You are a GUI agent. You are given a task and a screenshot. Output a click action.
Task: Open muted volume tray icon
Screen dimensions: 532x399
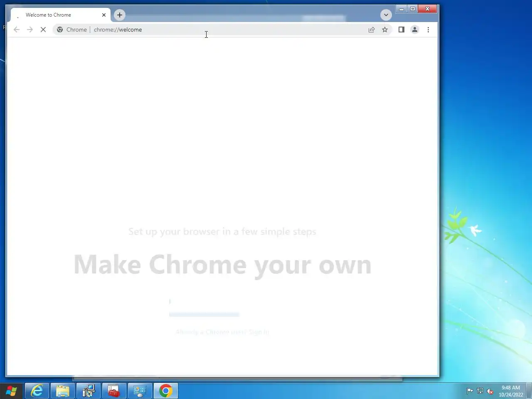pos(490,391)
